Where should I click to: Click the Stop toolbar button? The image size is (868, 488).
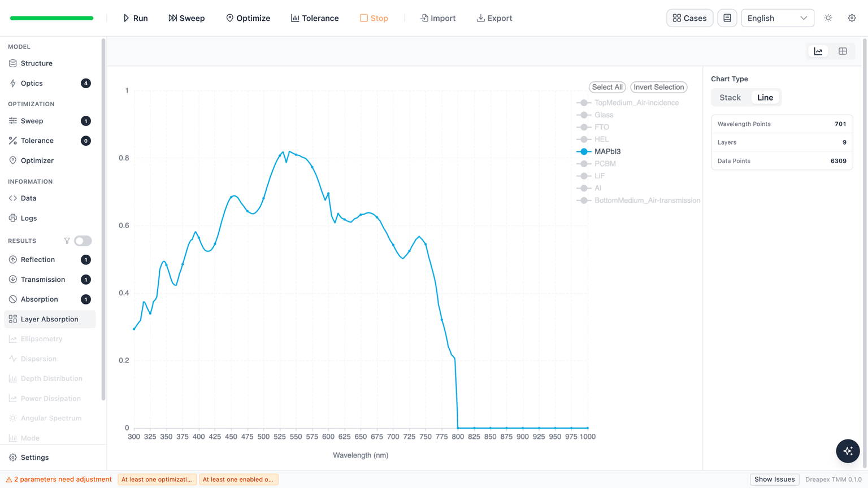pyautogui.click(x=374, y=18)
